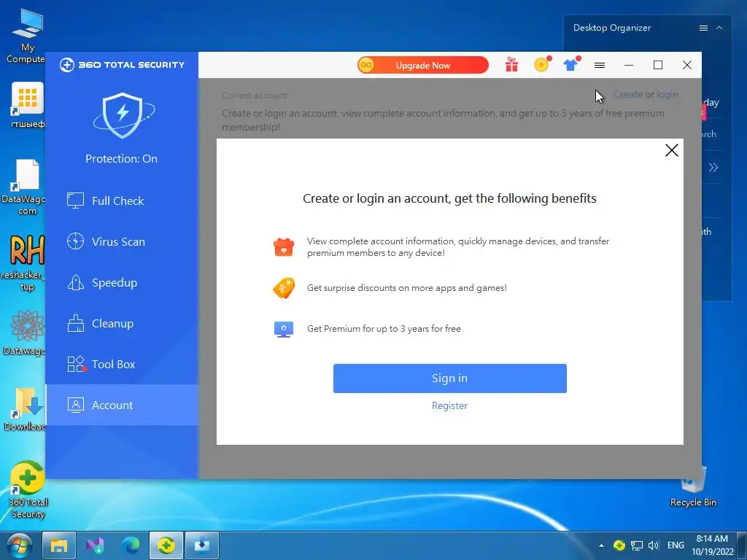Click the Create or login link
The width and height of the screenshot is (747, 560).
pos(646,94)
